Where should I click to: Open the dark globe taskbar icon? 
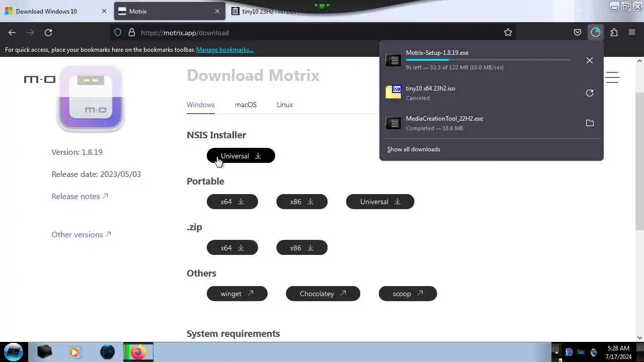pos(107,352)
